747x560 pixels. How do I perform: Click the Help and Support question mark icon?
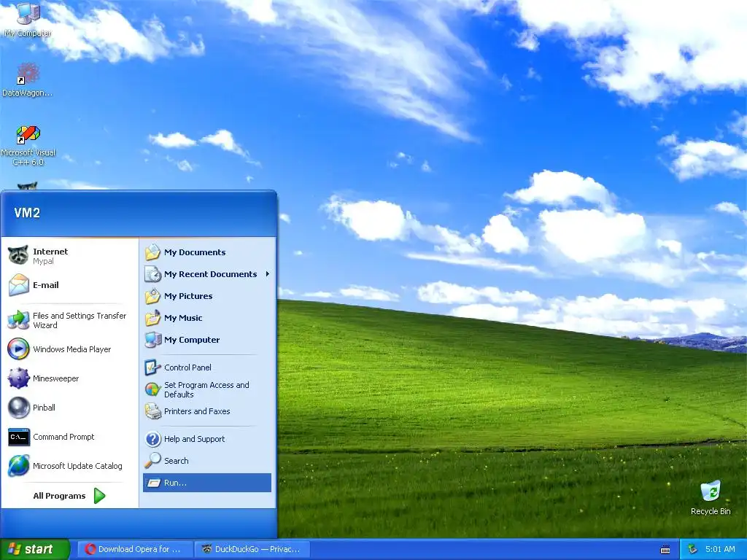pyautogui.click(x=153, y=438)
